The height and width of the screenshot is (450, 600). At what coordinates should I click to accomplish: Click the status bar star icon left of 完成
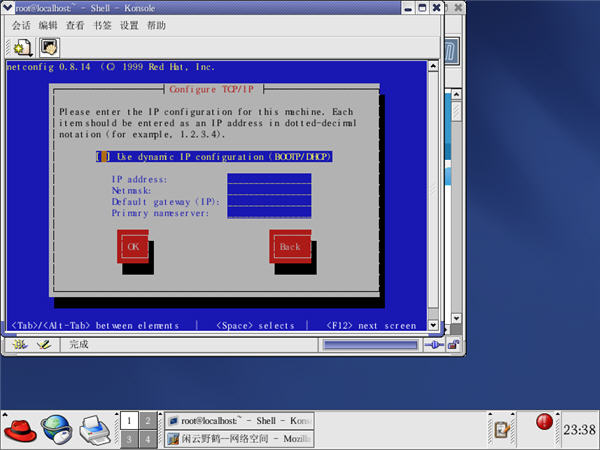20,344
